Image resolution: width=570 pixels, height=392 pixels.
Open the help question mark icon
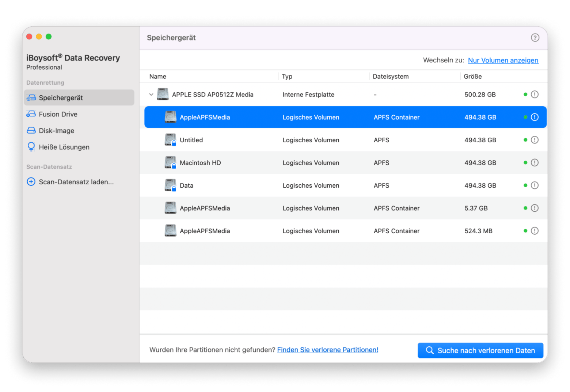coord(535,38)
